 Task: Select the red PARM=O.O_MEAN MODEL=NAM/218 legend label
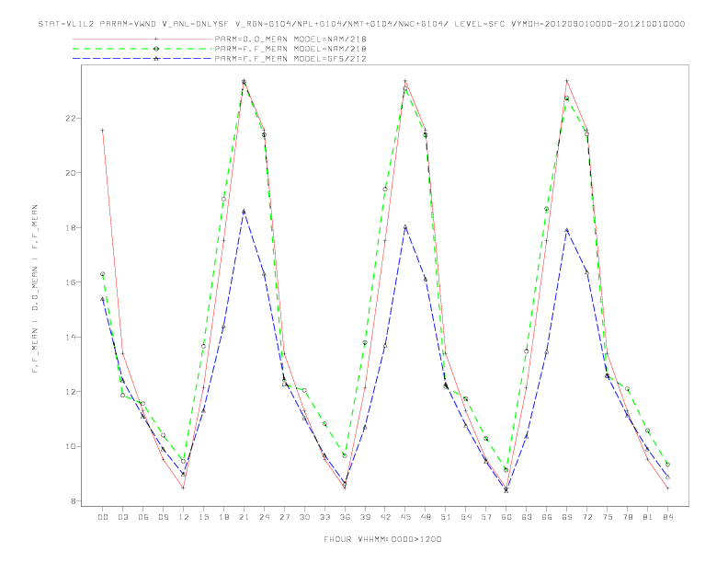pos(290,39)
